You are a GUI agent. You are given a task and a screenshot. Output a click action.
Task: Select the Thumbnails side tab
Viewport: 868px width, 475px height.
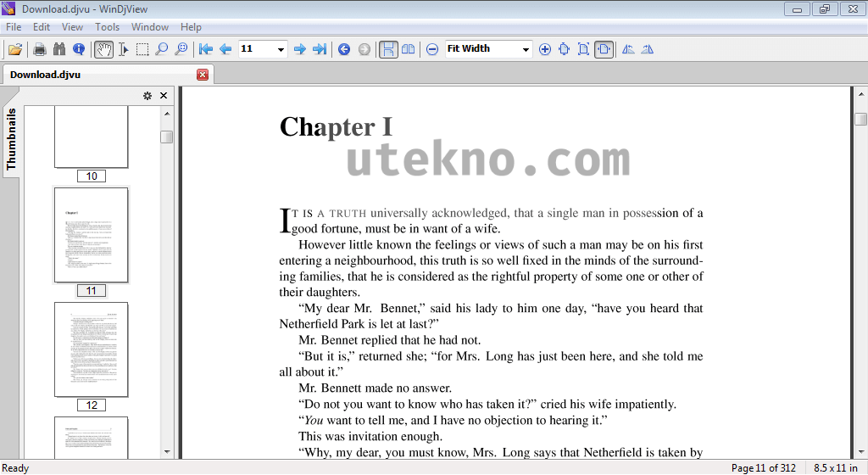(11, 138)
